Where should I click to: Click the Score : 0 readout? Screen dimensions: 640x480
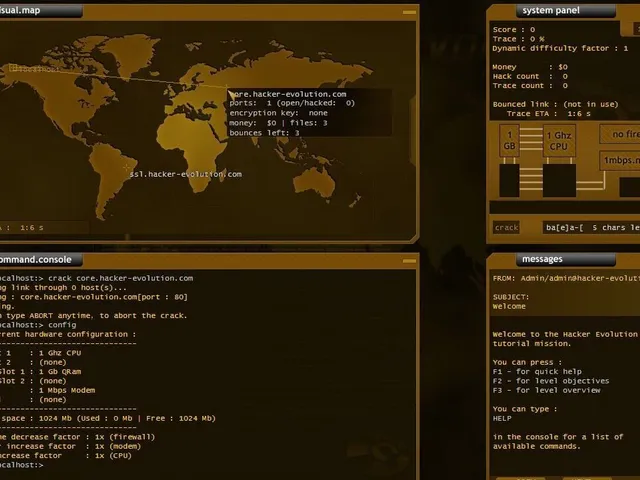[x=513, y=29]
